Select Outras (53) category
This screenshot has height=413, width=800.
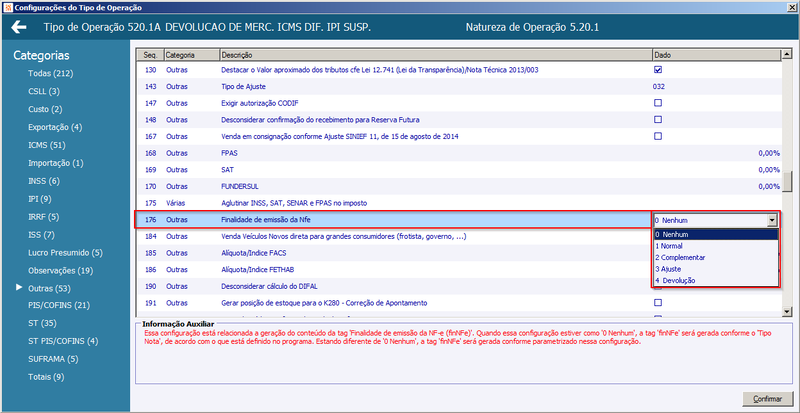pyautogui.click(x=49, y=288)
